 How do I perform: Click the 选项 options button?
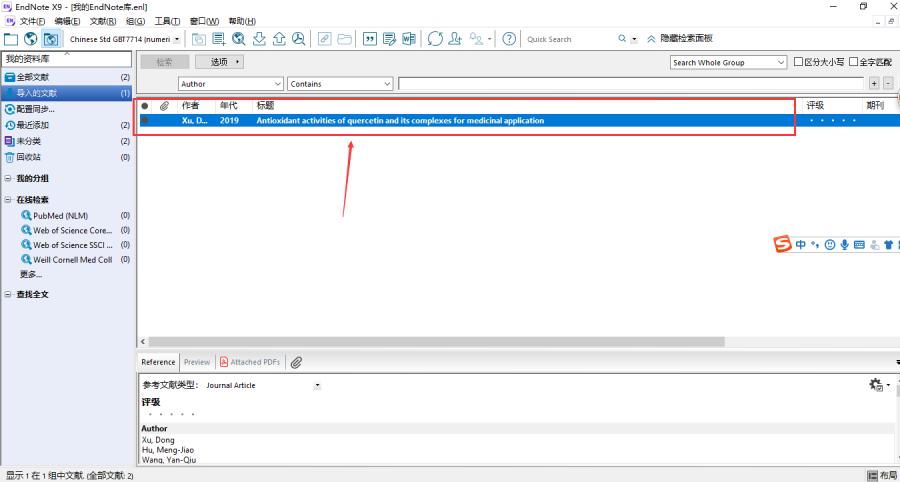pos(225,62)
